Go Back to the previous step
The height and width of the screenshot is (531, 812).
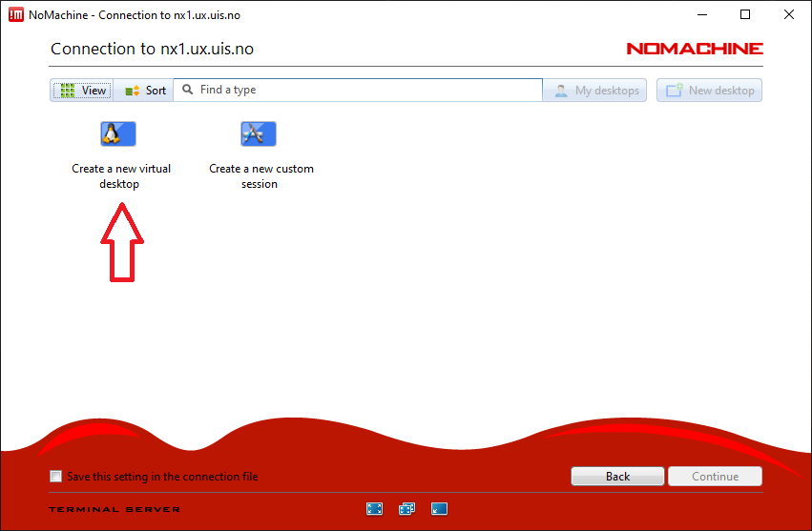pyautogui.click(x=617, y=476)
